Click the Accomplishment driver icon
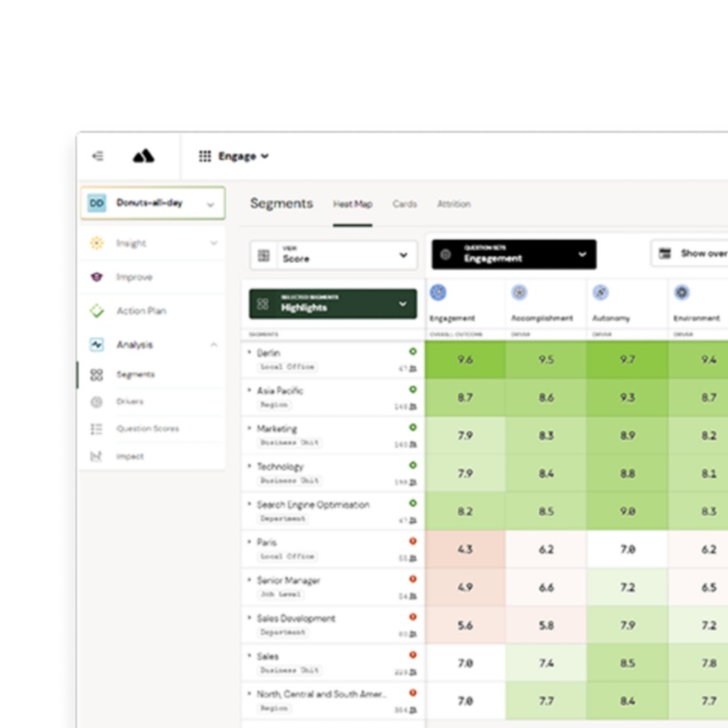 click(519, 292)
